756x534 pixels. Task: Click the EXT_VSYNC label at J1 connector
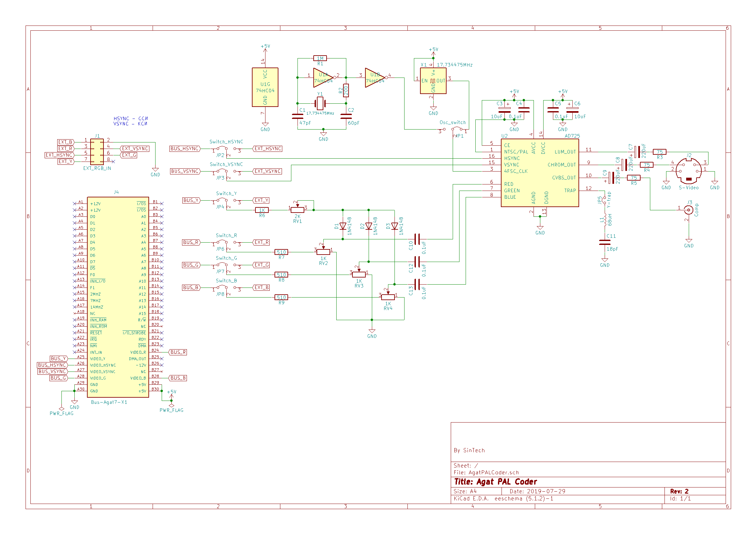click(135, 149)
